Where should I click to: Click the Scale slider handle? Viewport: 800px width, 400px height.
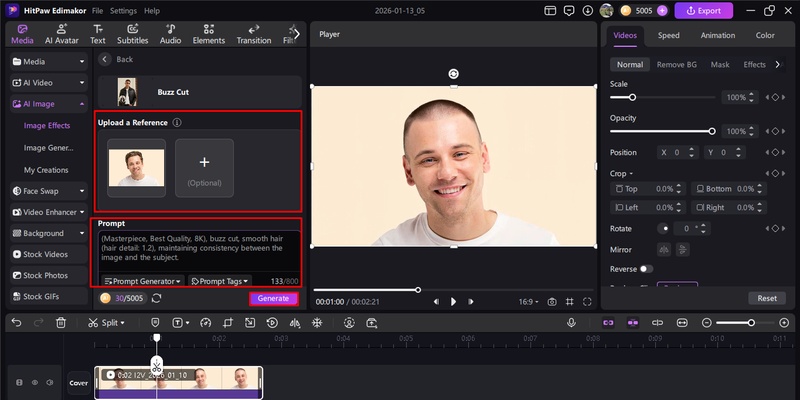pyautogui.click(x=632, y=97)
